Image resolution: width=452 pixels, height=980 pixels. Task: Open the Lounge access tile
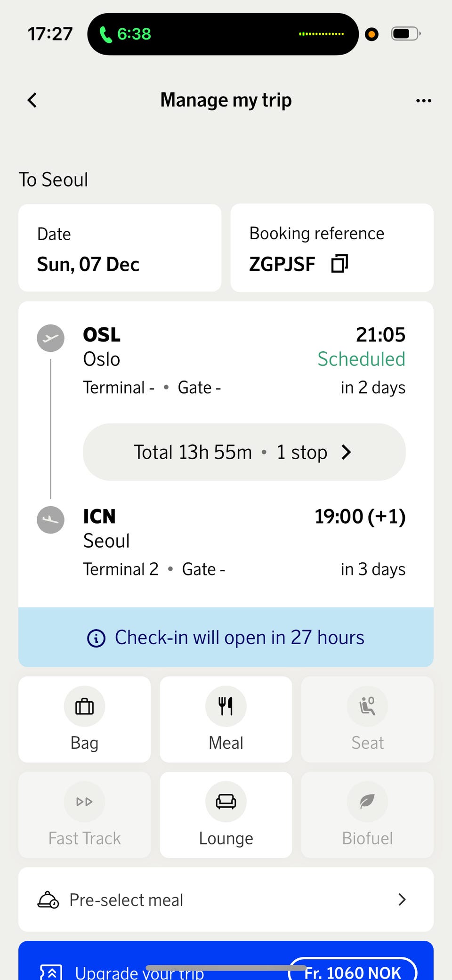226,814
